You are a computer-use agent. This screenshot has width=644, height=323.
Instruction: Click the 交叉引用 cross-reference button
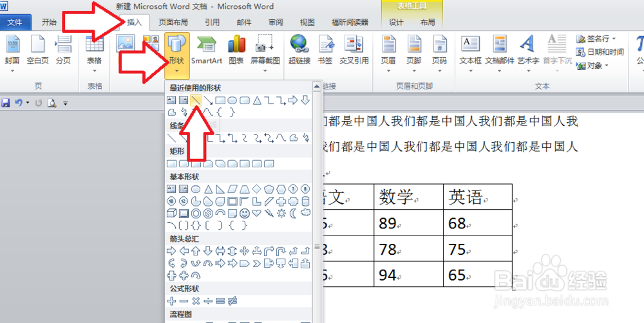click(354, 50)
